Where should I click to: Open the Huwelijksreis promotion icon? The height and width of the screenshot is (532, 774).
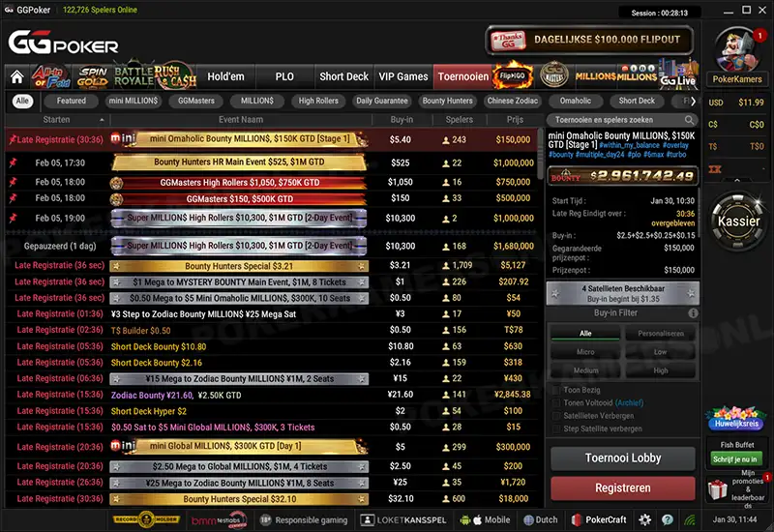click(x=735, y=419)
